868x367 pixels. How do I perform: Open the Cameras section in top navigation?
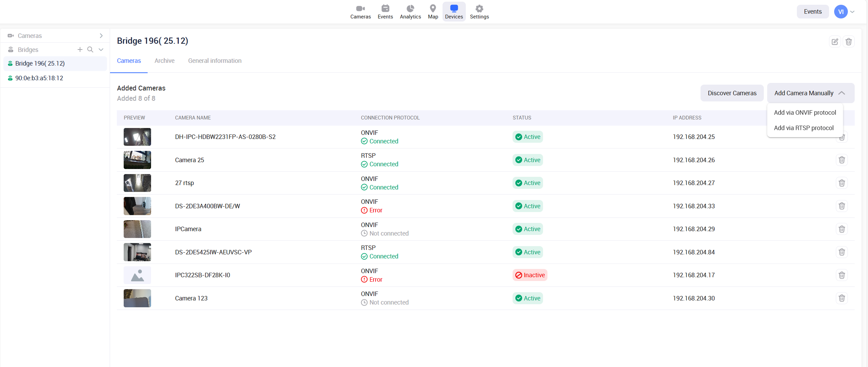coord(360,12)
